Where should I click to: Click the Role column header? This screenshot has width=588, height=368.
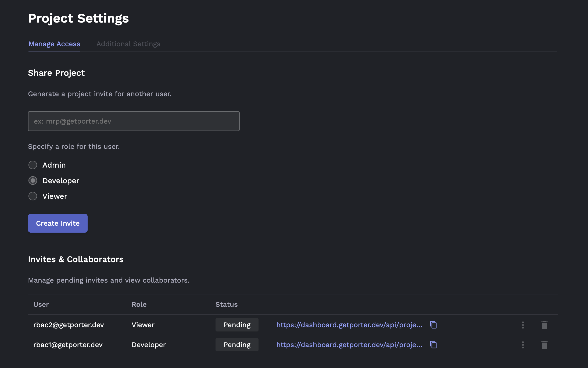[139, 304]
